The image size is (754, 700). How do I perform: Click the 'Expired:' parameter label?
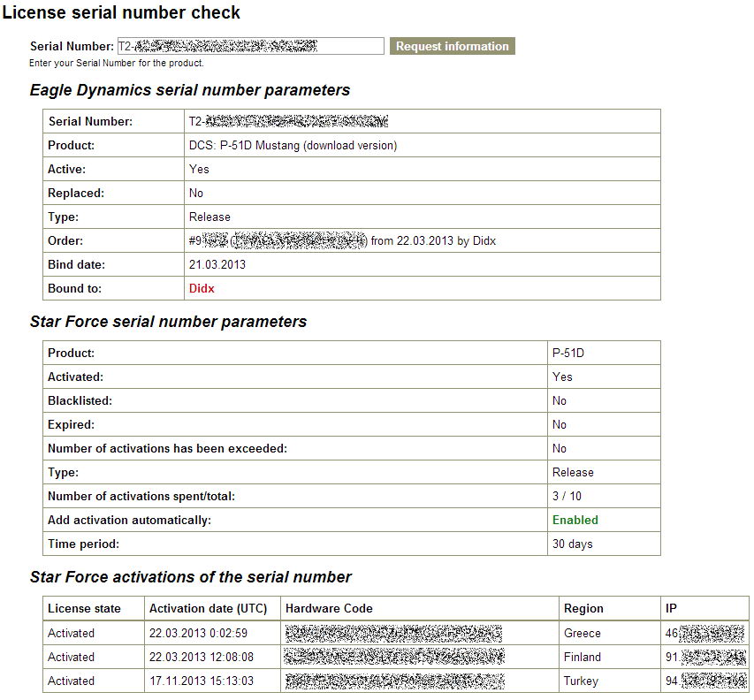pos(72,424)
